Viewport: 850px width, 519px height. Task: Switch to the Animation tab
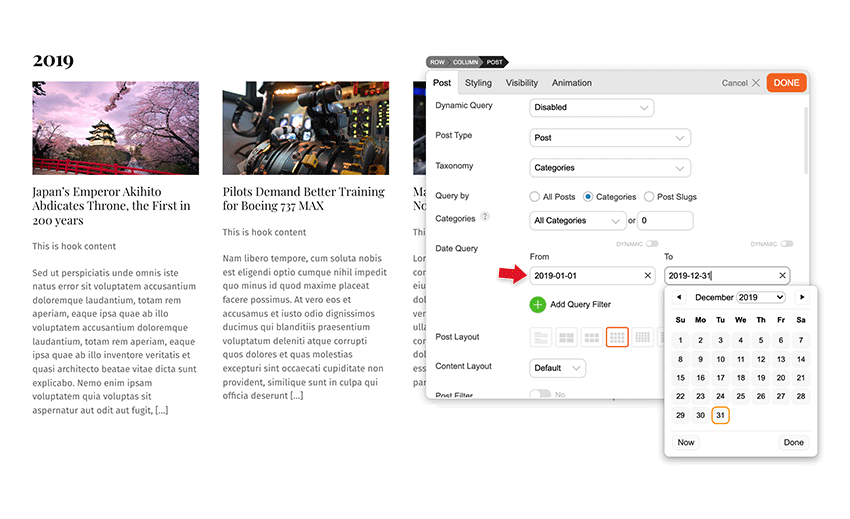(571, 83)
